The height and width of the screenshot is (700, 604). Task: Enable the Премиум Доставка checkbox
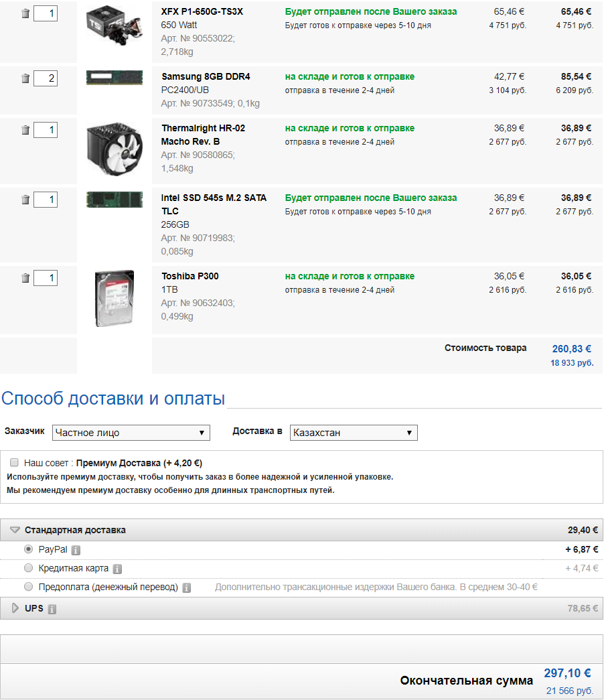pos(14,462)
